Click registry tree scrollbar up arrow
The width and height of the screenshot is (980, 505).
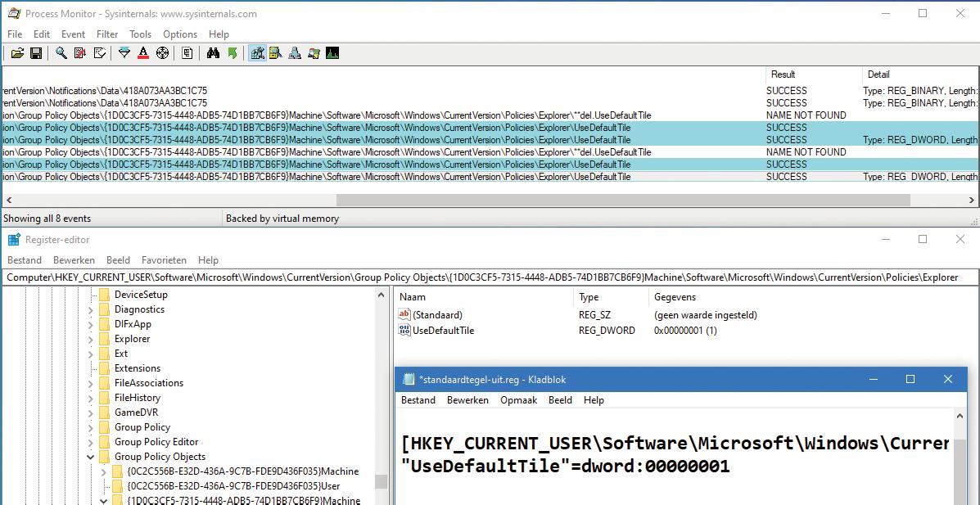(382, 295)
